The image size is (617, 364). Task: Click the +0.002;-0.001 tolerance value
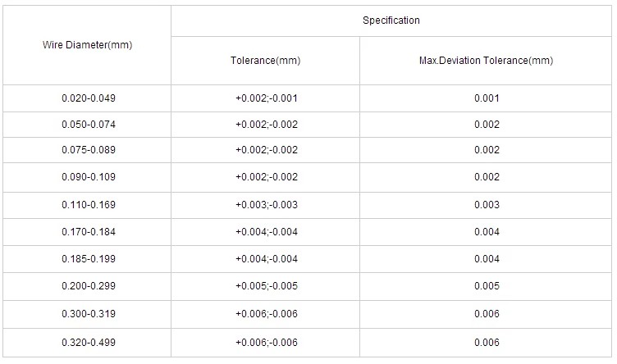point(266,98)
